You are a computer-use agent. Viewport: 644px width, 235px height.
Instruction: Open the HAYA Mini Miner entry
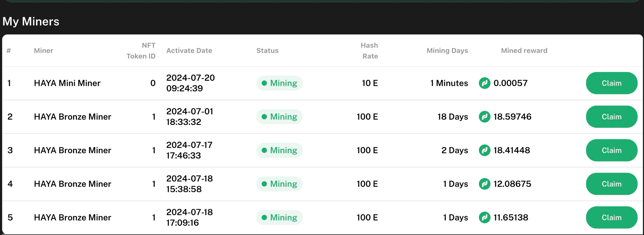pos(67,83)
